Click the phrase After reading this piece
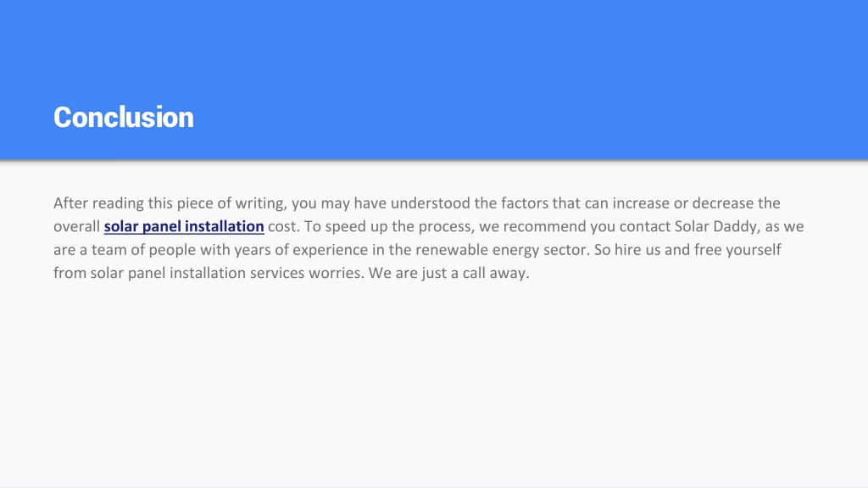The height and width of the screenshot is (488, 868). [113, 203]
